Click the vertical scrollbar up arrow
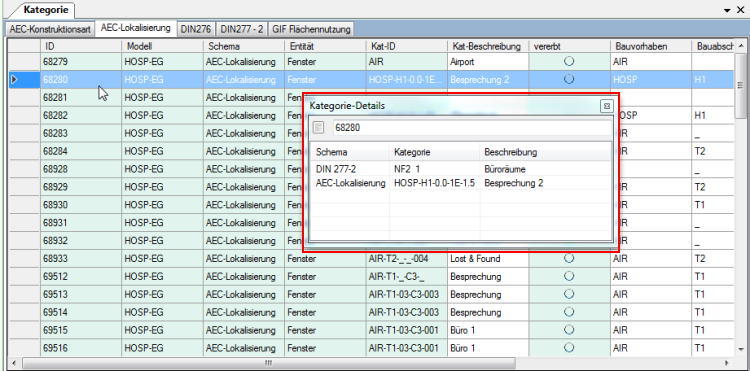 click(x=741, y=45)
